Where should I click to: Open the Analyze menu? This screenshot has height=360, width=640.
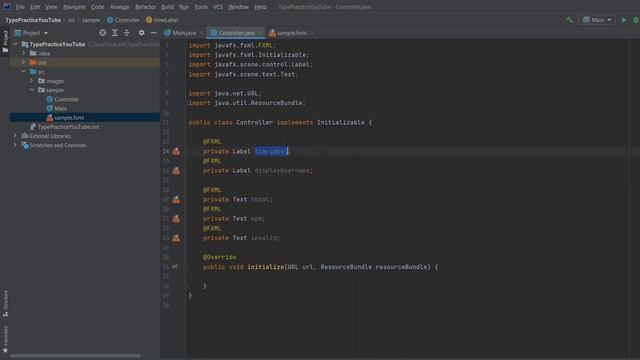click(120, 7)
